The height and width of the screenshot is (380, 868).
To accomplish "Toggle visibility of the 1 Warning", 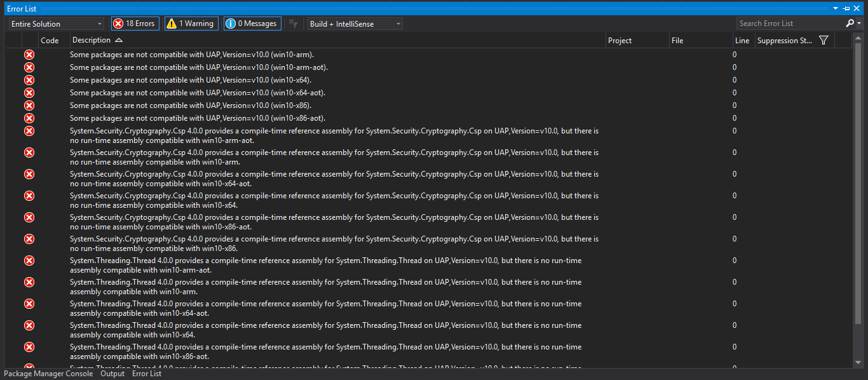I will pyautogui.click(x=191, y=23).
